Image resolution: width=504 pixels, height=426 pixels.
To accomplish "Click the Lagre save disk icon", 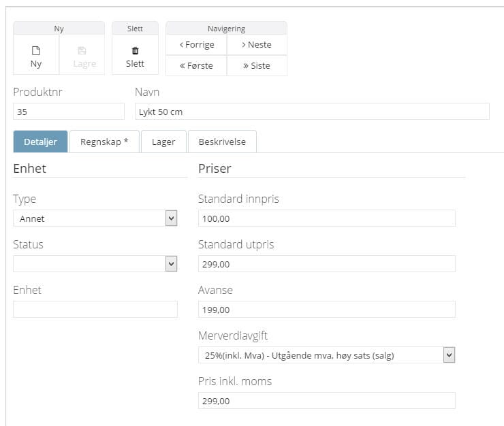I will [x=82, y=50].
